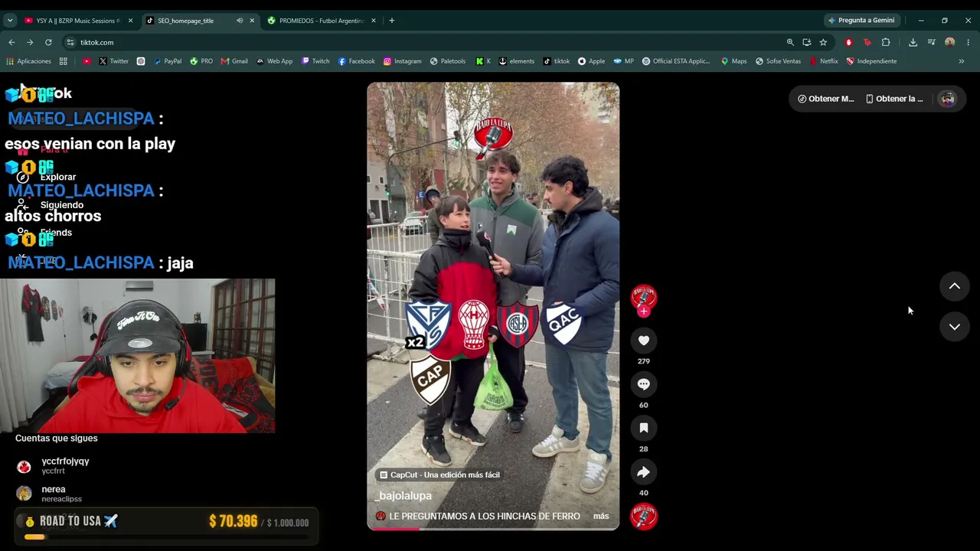
Task: Save the video with the bookmark icon
Action: point(643,428)
